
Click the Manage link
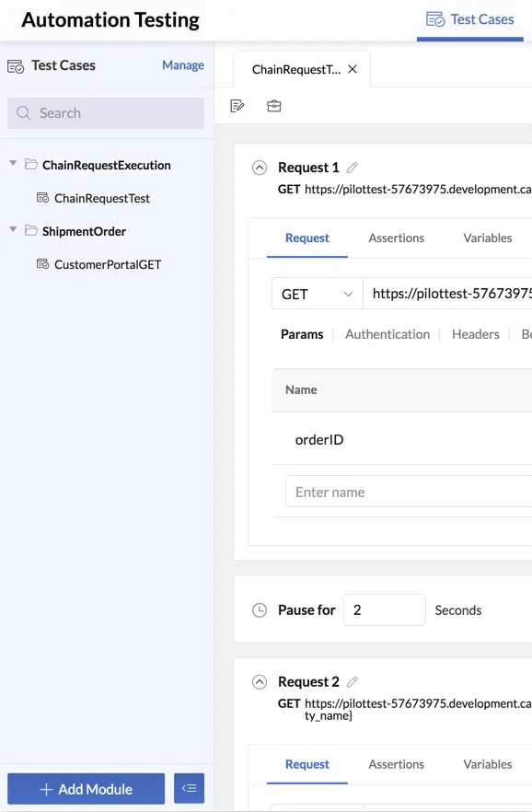point(183,65)
